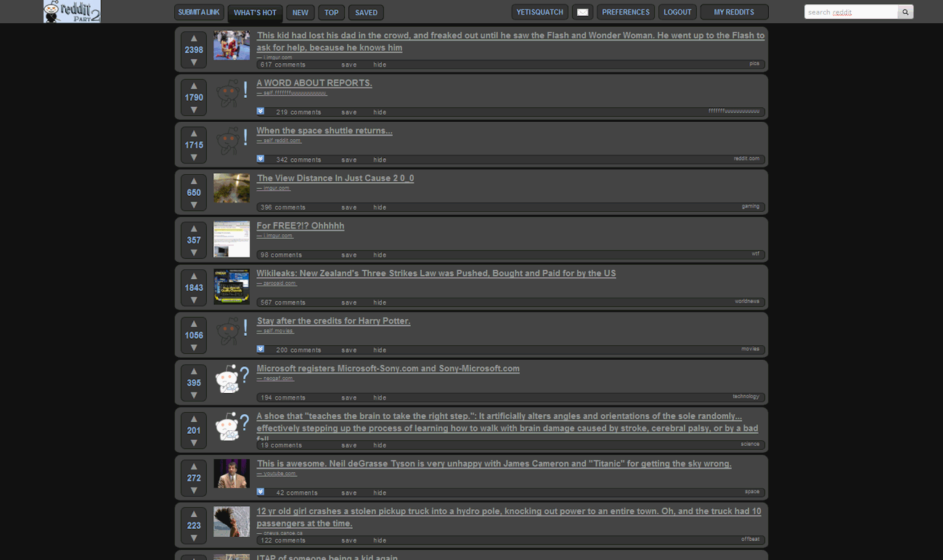This screenshot has width=943, height=560.
Task: Focus the search reddit input field
Action: pos(851,12)
